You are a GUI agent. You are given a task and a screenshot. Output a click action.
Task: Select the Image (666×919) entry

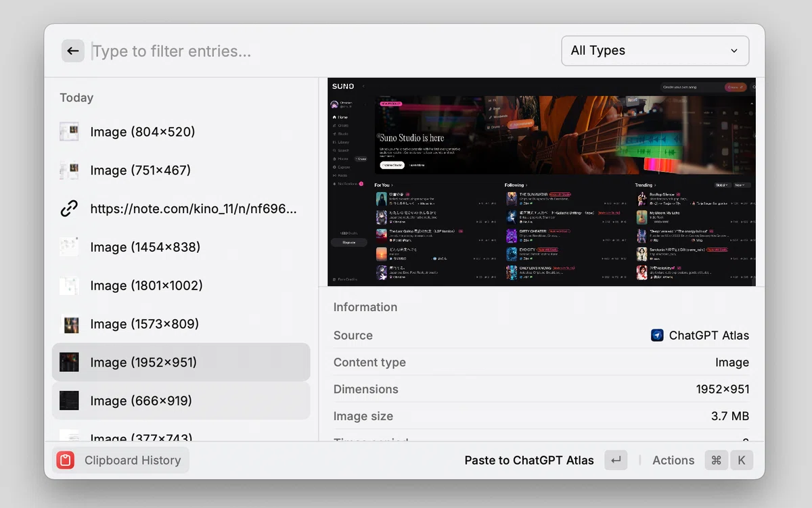click(x=181, y=400)
